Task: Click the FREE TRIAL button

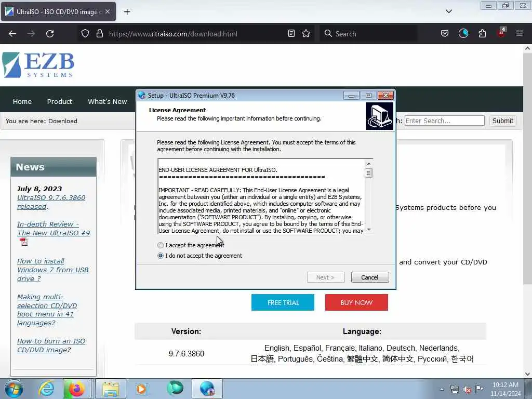Action: [x=283, y=302]
